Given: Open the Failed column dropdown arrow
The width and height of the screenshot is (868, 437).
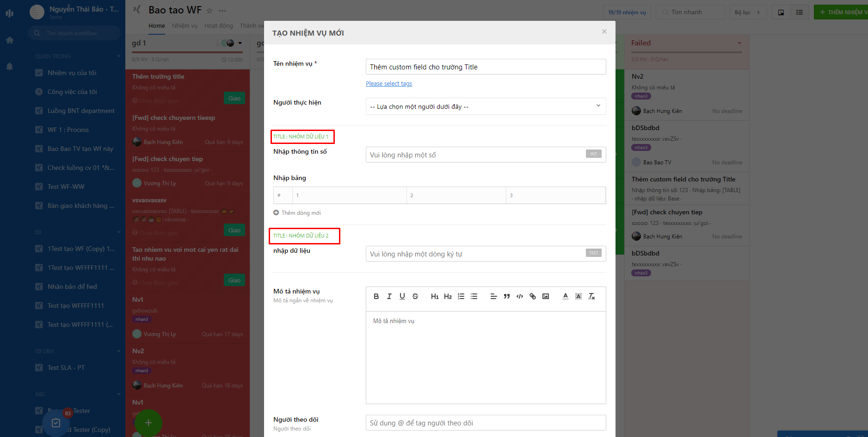Looking at the screenshot, I should (739, 43).
